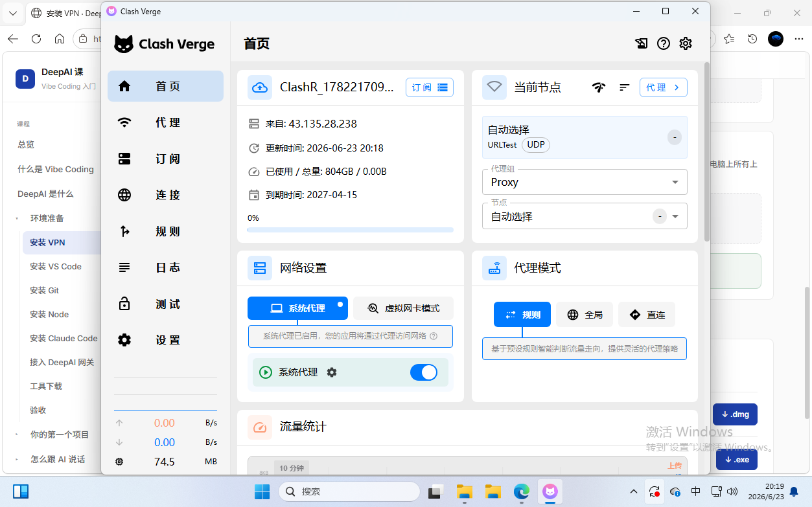Image resolution: width=812 pixels, height=507 pixels.
Task: Open the Windows Start menu
Action: (262, 492)
